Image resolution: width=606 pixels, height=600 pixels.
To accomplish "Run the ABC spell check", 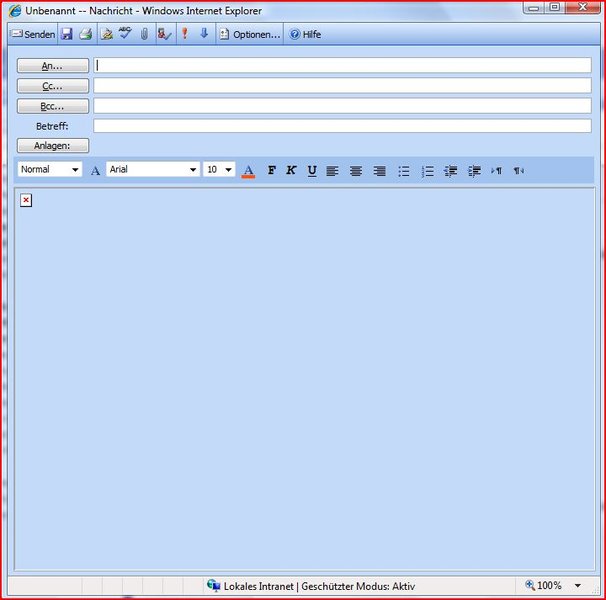I will [125, 34].
